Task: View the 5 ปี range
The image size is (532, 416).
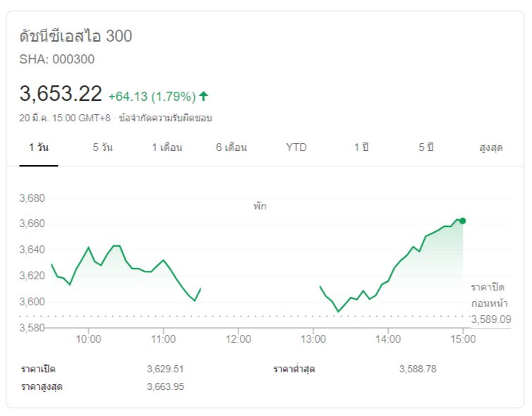Action: 426,147
